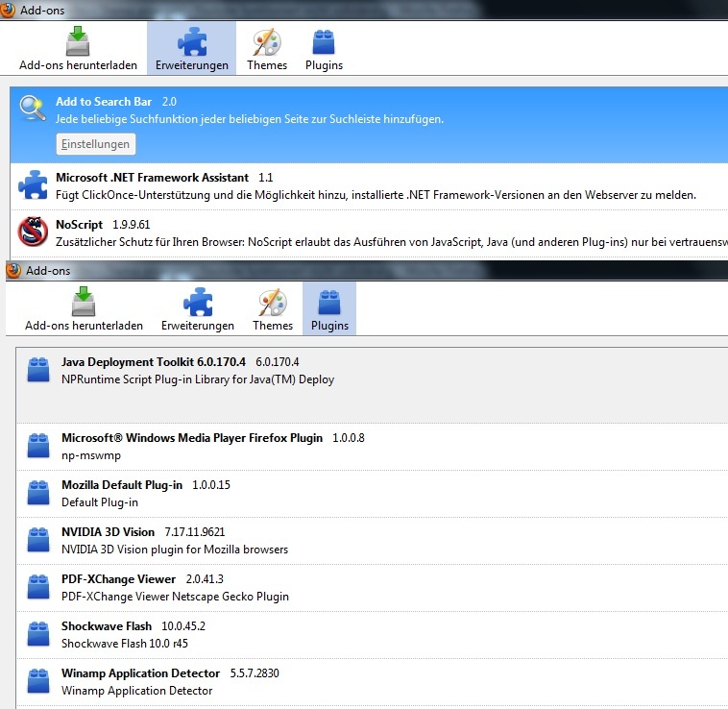This screenshot has width=728, height=709.
Task: Click PDF-XChange Viewer Netscape Gecko Plugin description
Action: pos(175,597)
